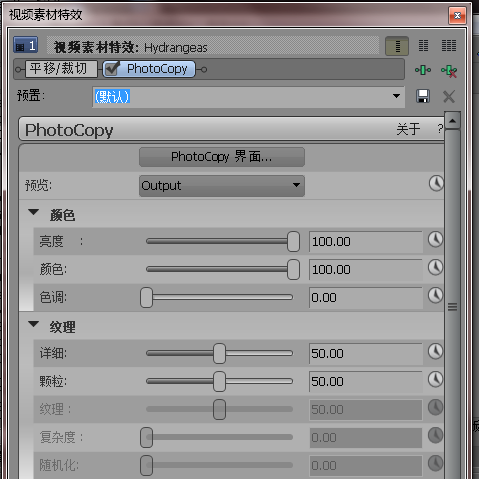
Task: Animate 色调 with its clock icon
Action: pos(435,295)
